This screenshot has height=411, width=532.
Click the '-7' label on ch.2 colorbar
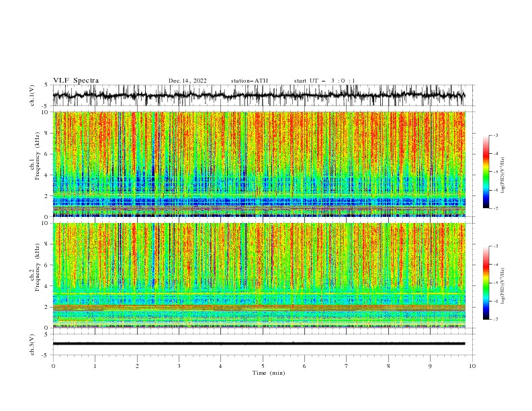click(x=495, y=320)
